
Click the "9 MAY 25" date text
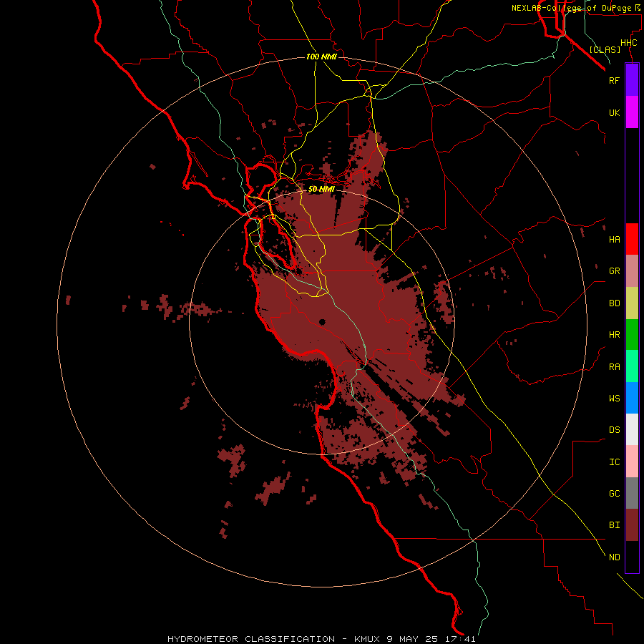[x=413, y=639]
